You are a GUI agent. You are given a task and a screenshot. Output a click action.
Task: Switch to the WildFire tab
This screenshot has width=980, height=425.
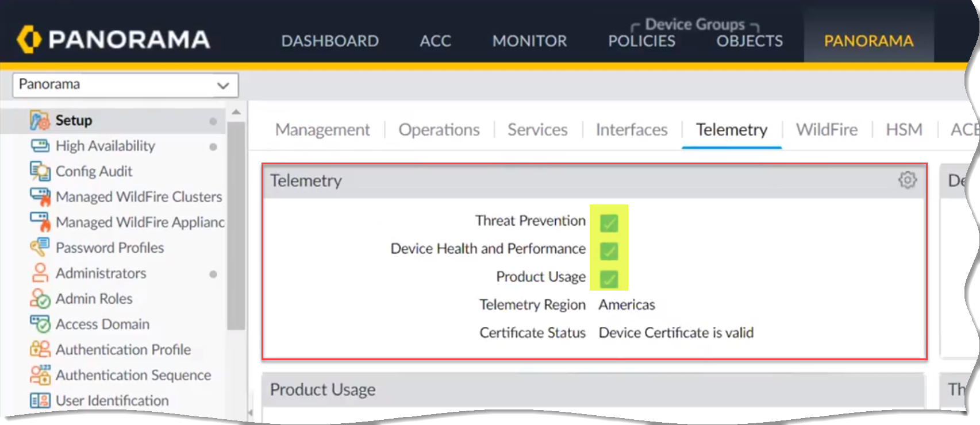pyautogui.click(x=826, y=130)
